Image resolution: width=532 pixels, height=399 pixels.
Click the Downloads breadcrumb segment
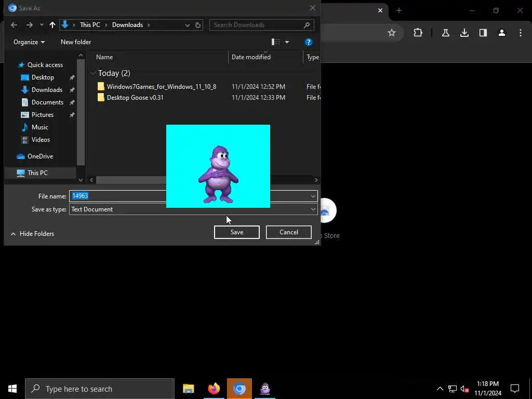tap(127, 25)
